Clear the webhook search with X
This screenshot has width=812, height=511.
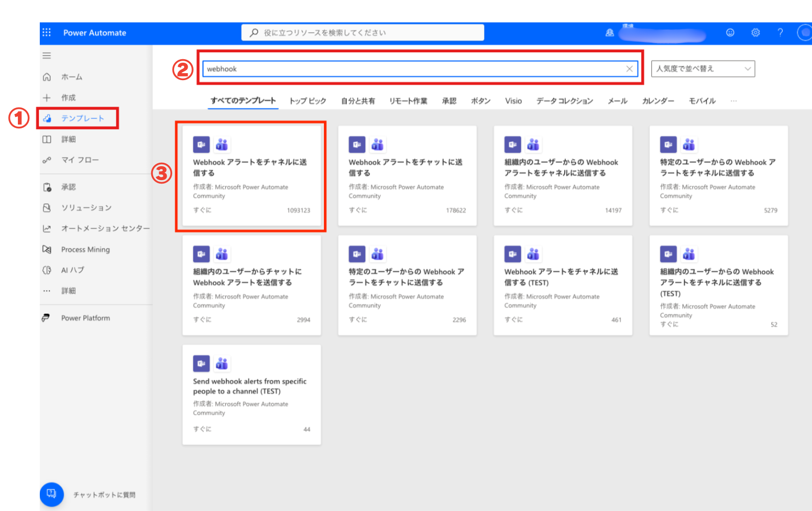(629, 69)
